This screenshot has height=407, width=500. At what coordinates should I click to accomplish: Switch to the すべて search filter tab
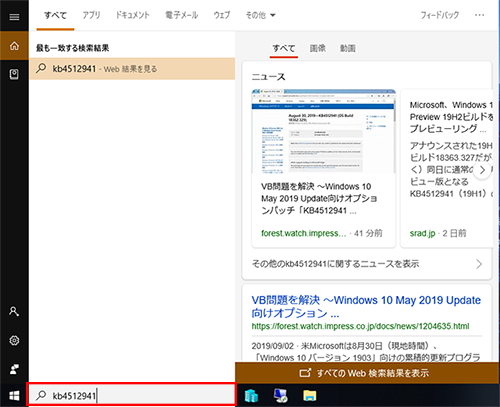55,15
